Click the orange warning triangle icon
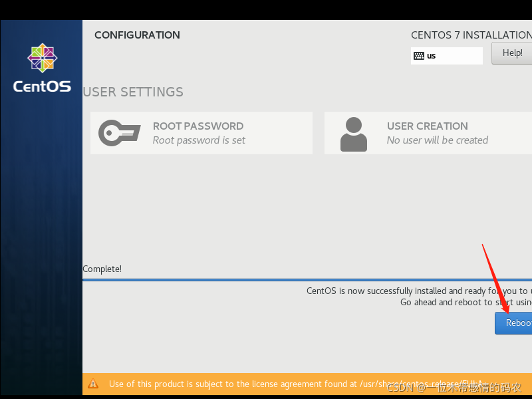Screen dimensions: 532x399 [x=94, y=384]
